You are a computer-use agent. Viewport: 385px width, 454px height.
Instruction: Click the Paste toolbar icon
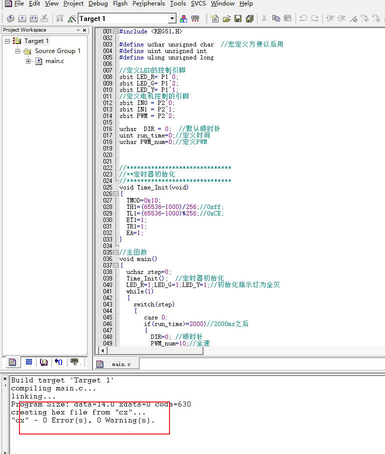pos(288,19)
